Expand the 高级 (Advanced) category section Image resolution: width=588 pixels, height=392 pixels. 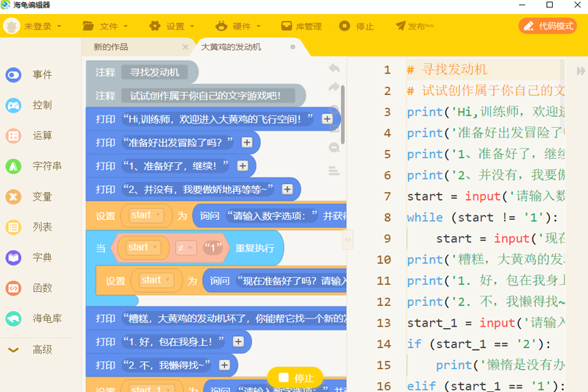click(x=30, y=349)
